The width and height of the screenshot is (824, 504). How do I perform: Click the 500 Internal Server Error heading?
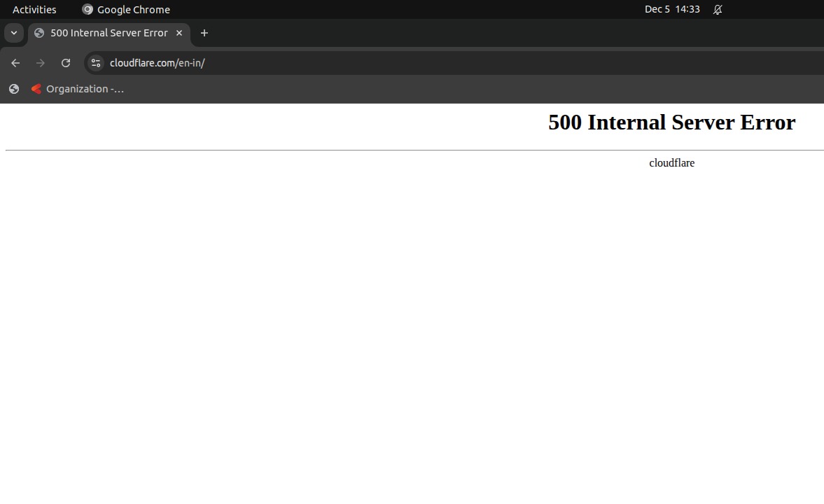coord(671,122)
